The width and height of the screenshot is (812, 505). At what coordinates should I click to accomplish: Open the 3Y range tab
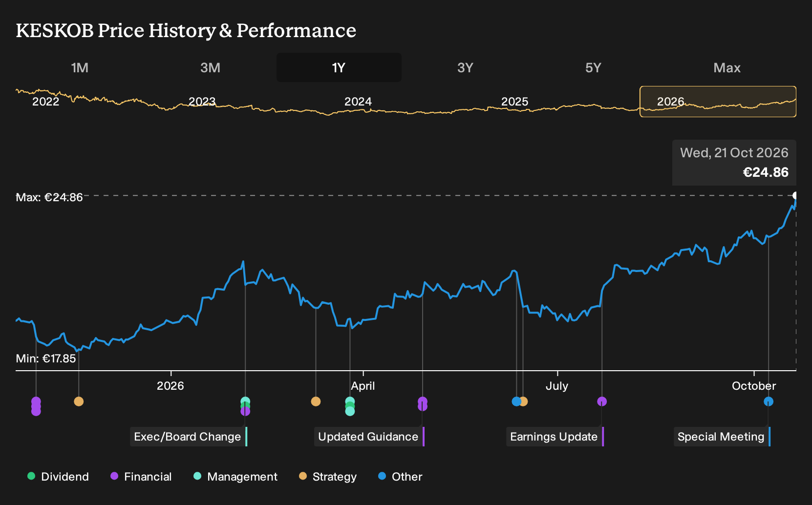pyautogui.click(x=465, y=67)
